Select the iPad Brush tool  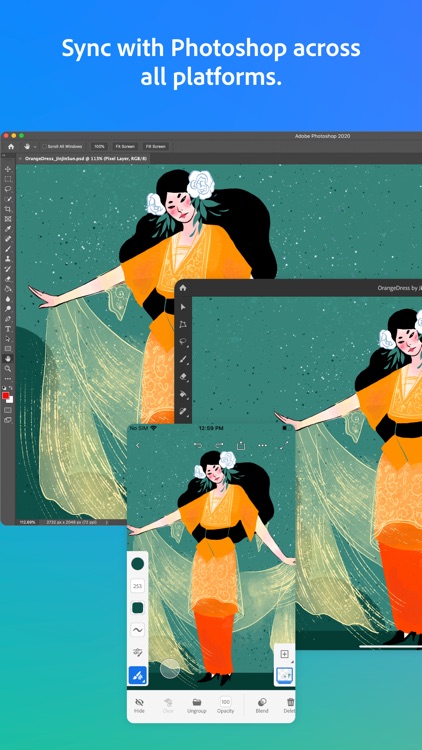coord(182,359)
